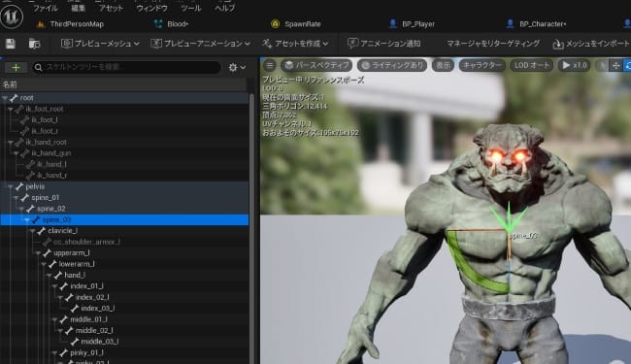Click the パースペクティブ viewport button
Screen dimensions: 631x364
coord(315,65)
